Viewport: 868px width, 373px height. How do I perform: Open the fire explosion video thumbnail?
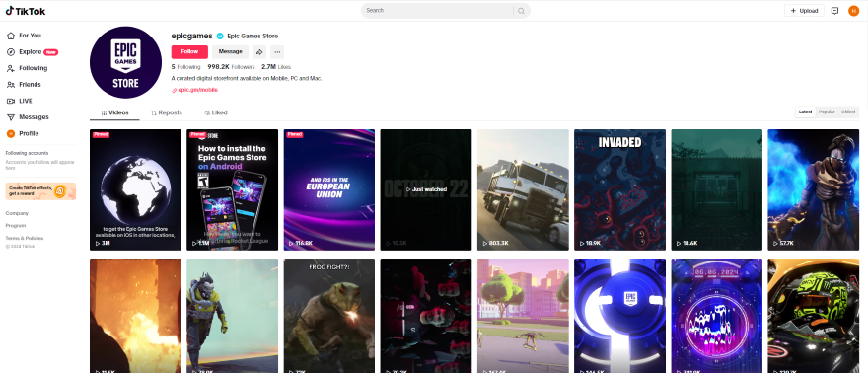(x=136, y=316)
